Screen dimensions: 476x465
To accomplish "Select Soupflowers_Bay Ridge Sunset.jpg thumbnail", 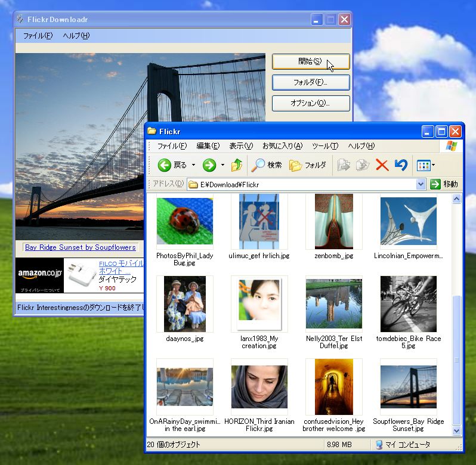I will pos(409,387).
